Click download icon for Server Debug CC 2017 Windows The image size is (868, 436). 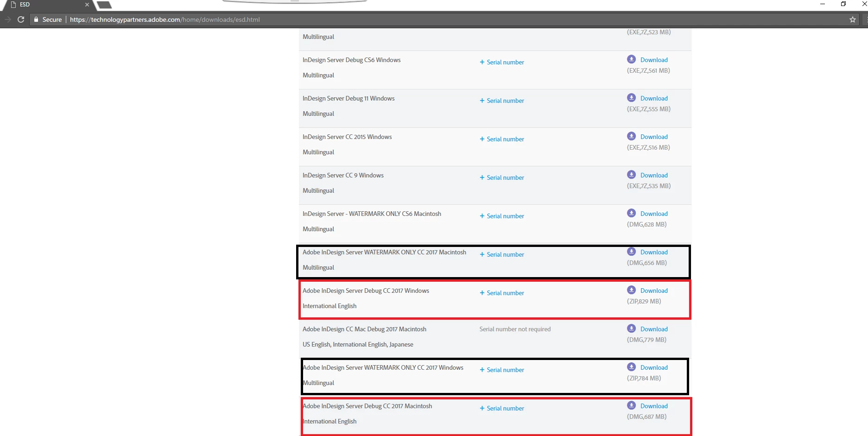pyautogui.click(x=631, y=290)
